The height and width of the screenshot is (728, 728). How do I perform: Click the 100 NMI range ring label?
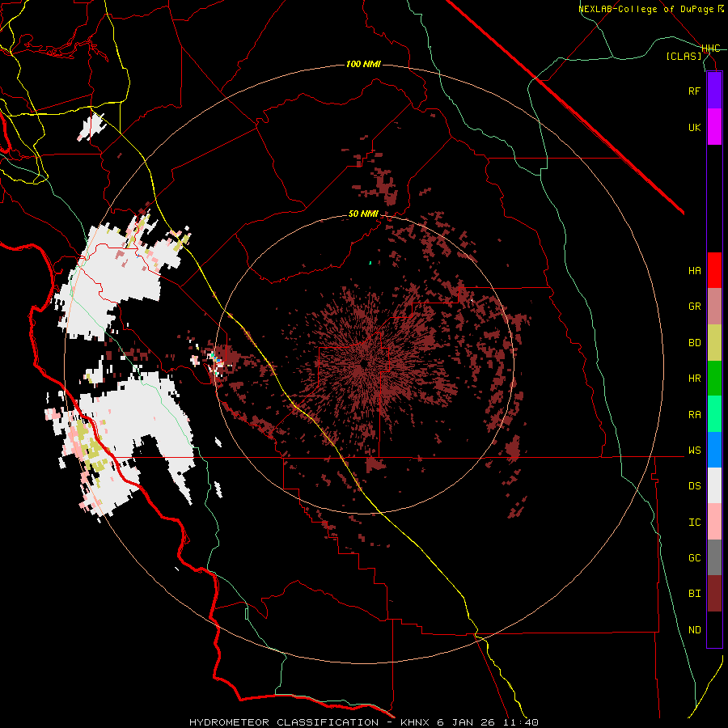pyautogui.click(x=363, y=64)
